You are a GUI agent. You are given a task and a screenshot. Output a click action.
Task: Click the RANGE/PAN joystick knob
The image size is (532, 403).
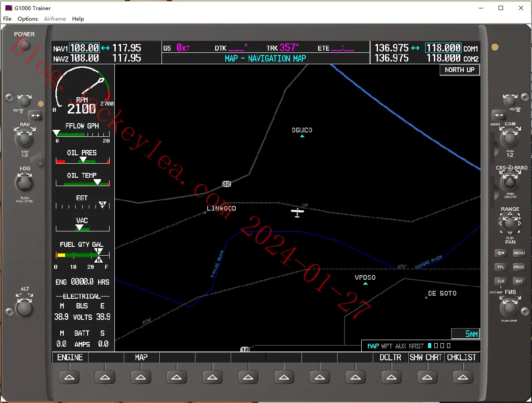(x=510, y=223)
